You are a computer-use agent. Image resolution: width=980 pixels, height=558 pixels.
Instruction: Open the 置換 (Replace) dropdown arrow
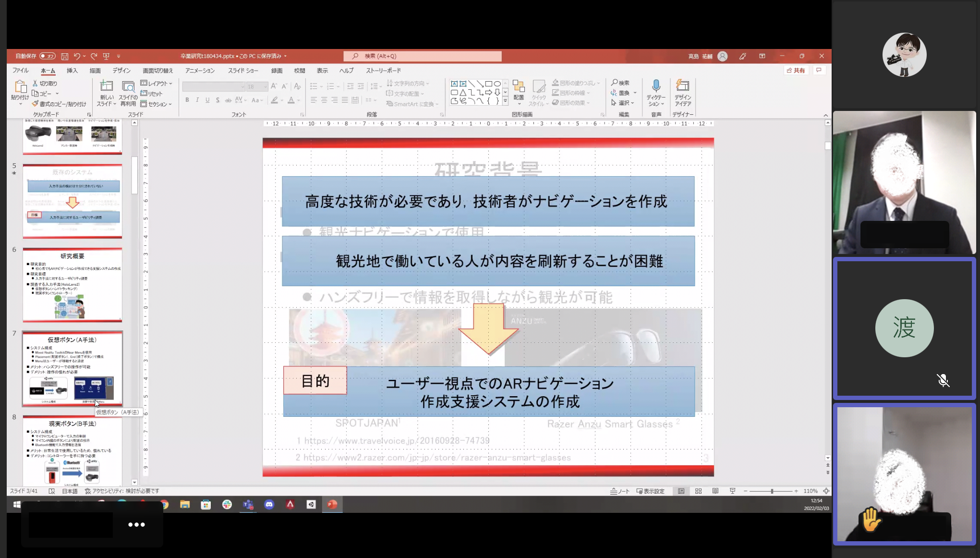click(x=635, y=93)
